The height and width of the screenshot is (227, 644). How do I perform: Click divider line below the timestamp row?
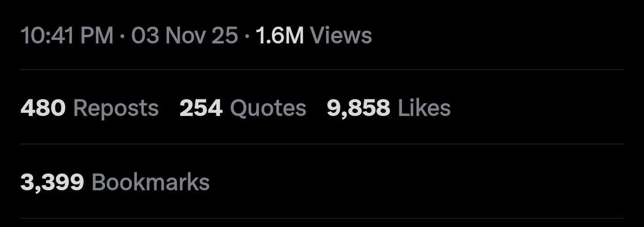pos(322,69)
